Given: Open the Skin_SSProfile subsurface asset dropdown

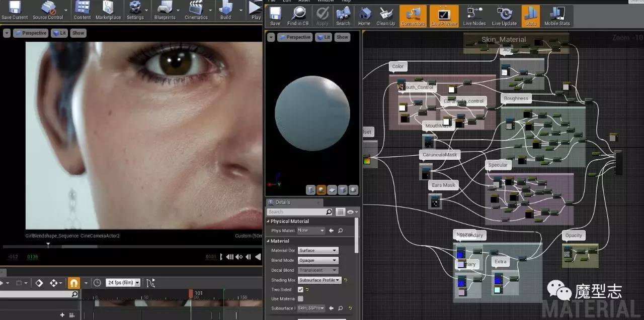Looking at the screenshot, I should tap(311, 308).
